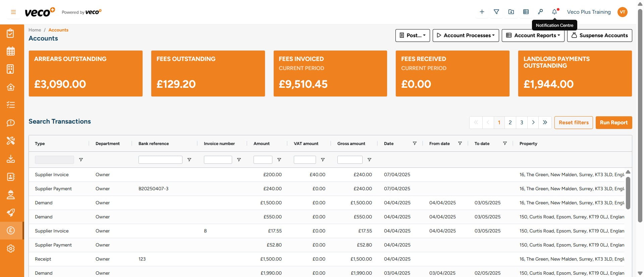Click the Home breadcrumb link
Viewport: 644px width, 277px height.
[x=35, y=30]
